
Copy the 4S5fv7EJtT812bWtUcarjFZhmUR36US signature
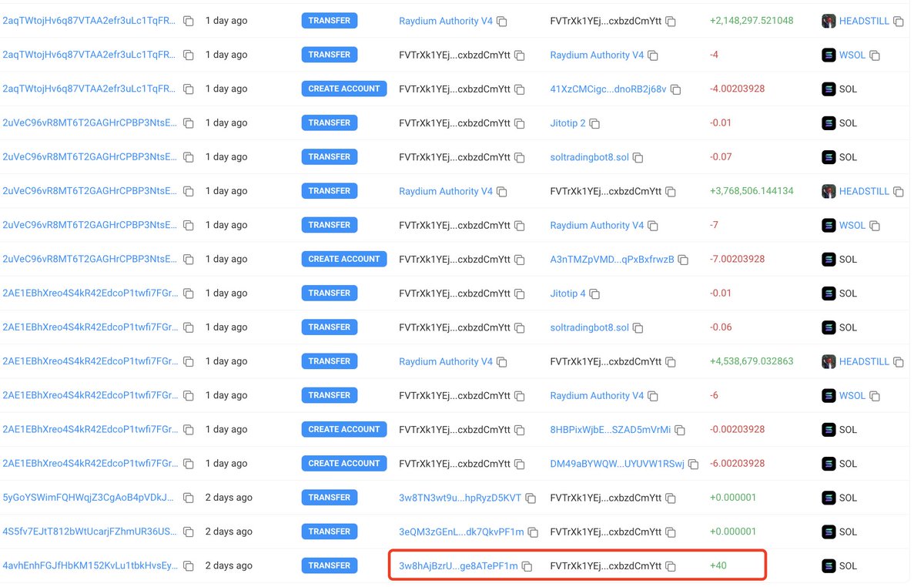189,532
